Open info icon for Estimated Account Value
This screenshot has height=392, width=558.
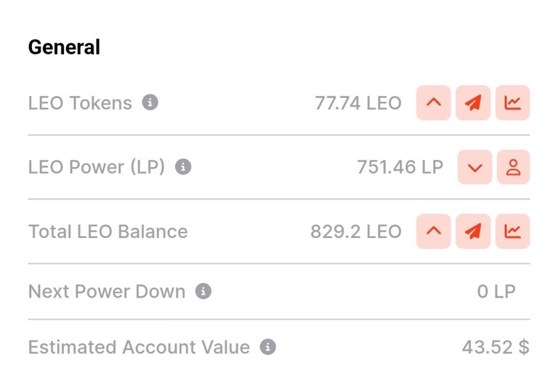pyautogui.click(x=268, y=347)
